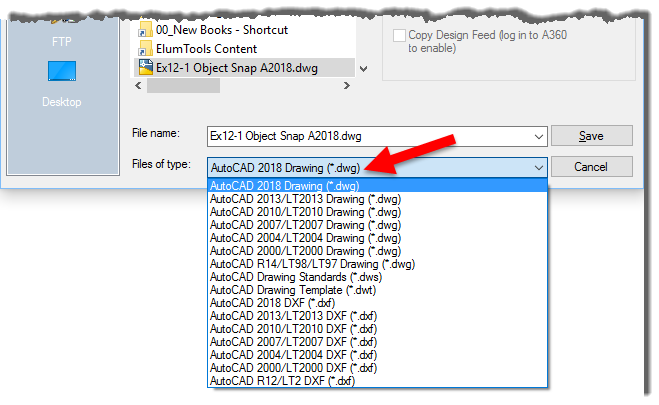659x405 pixels.
Task: Choose AutoCAD 2004/LT2004 DXF (*.dxf)
Action: click(377, 355)
